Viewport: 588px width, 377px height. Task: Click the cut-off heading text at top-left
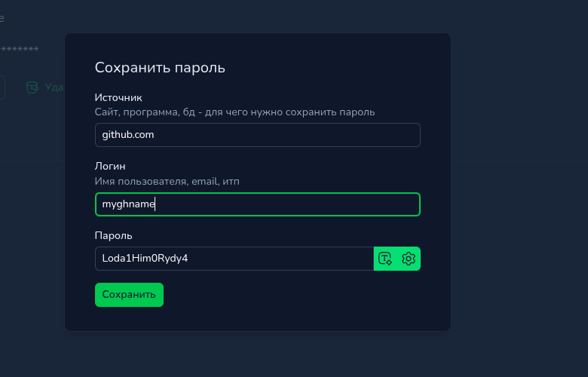click(2, 18)
